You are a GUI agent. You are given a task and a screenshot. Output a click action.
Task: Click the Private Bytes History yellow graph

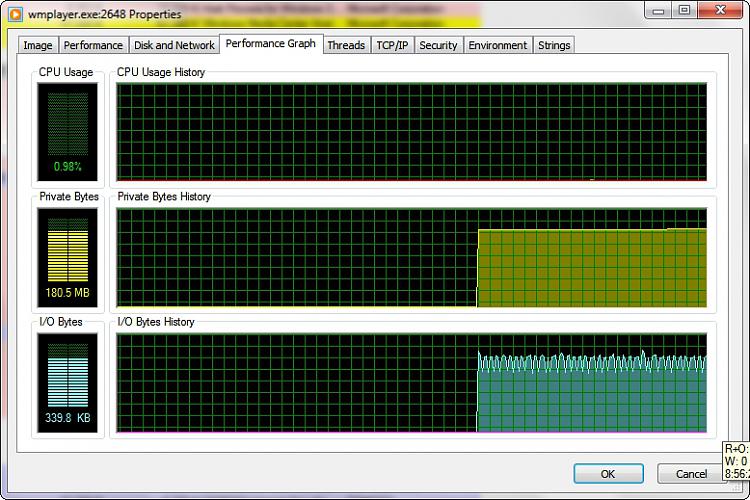pyautogui.click(x=411, y=257)
